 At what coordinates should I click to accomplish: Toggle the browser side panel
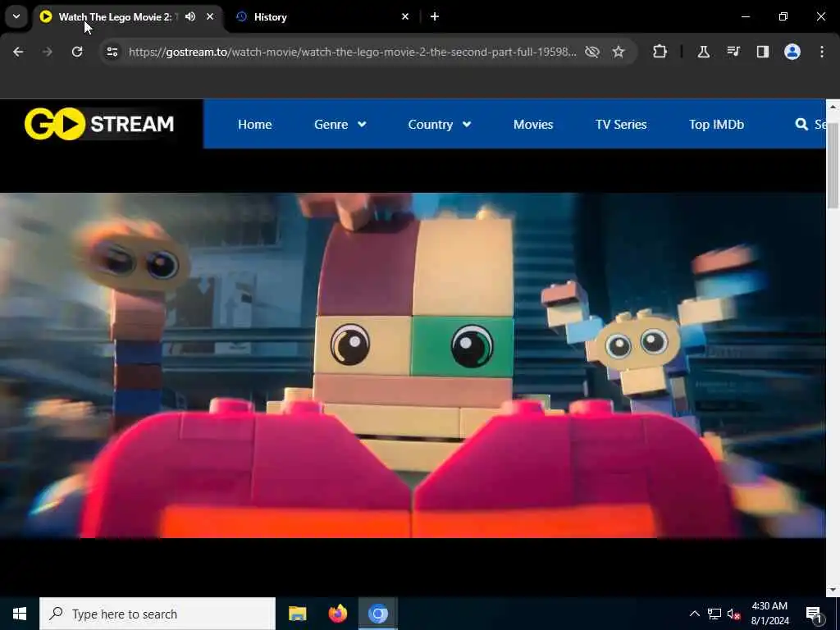point(763,52)
